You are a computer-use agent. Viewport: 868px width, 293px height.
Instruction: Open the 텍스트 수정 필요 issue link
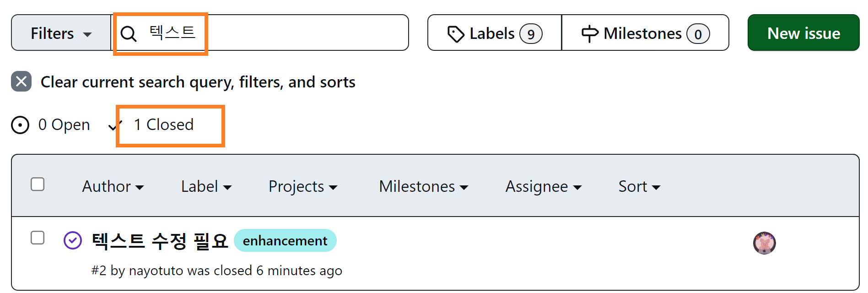point(159,241)
